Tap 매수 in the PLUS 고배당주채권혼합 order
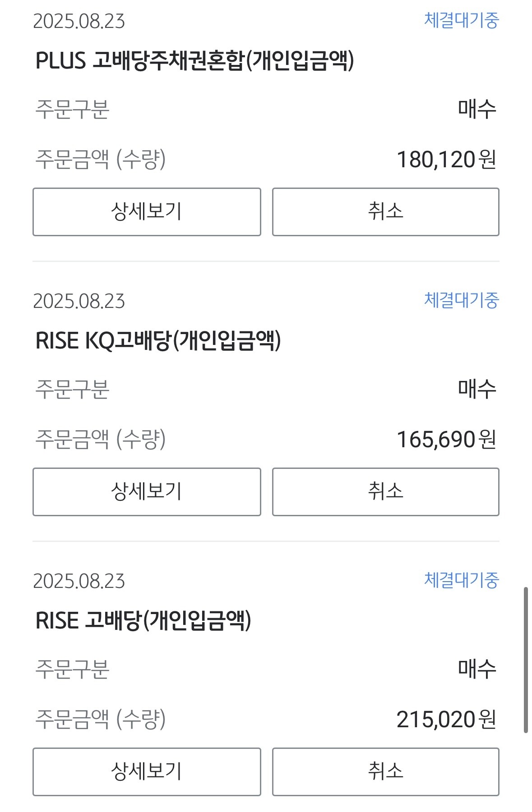 [x=477, y=109]
